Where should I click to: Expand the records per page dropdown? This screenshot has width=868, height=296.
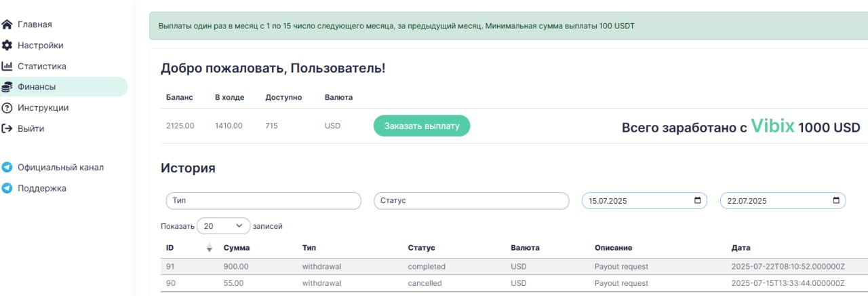pos(223,226)
